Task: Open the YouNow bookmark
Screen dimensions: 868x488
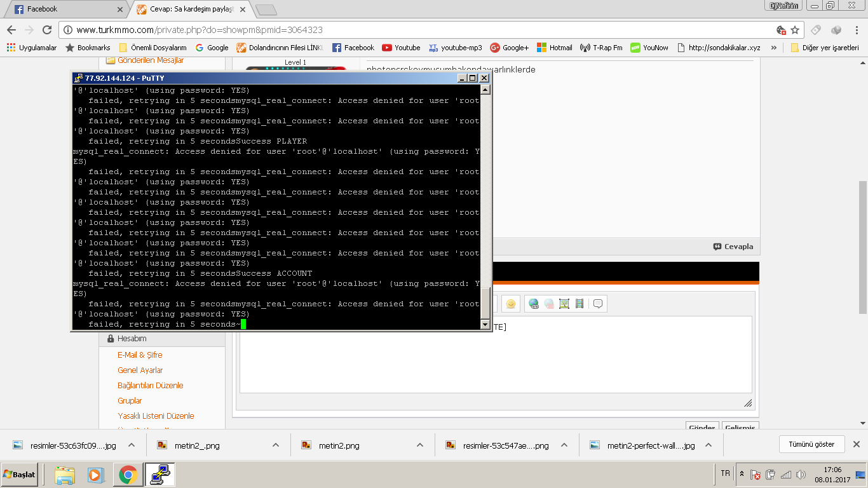Action: tap(649, 48)
